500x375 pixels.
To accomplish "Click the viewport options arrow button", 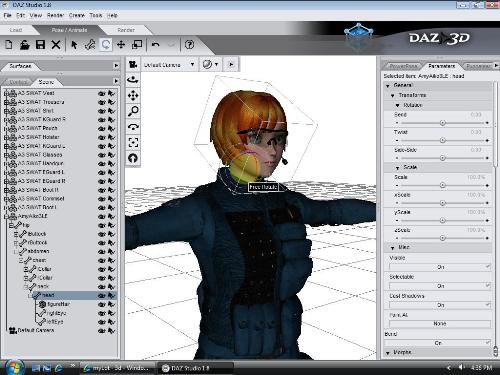I will (x=231, y=64).
